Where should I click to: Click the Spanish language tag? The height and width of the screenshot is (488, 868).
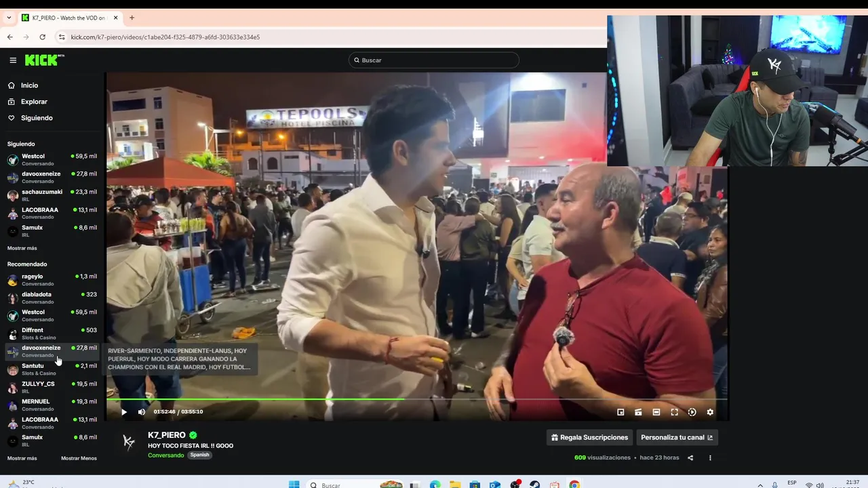199,455
